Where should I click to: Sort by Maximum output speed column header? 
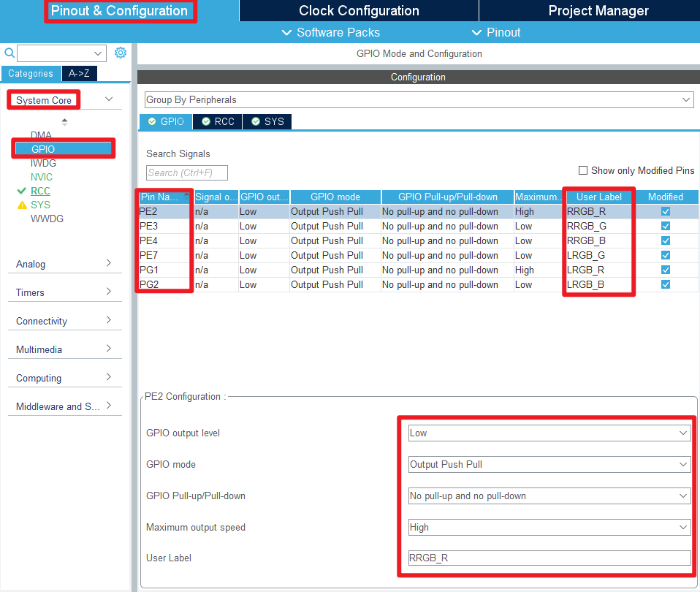click(x=539, y=197)
